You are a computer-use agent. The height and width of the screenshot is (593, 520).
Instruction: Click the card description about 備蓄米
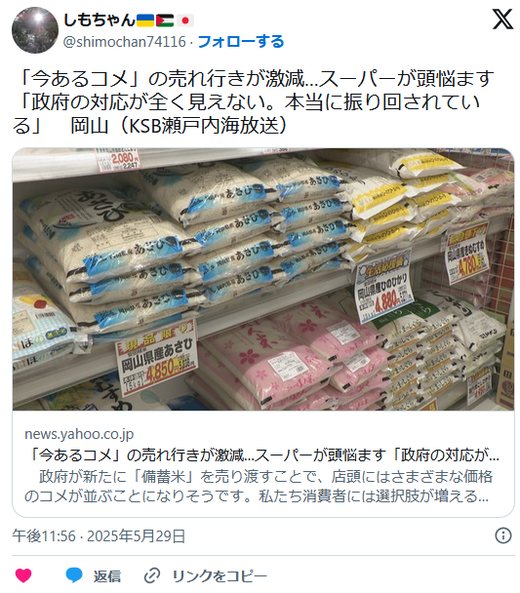click(258, 486)
